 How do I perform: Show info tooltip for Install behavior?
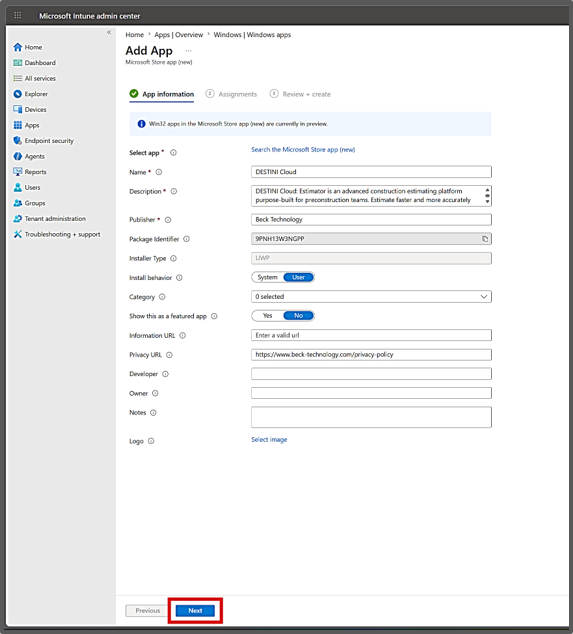[x=179, y=278]
